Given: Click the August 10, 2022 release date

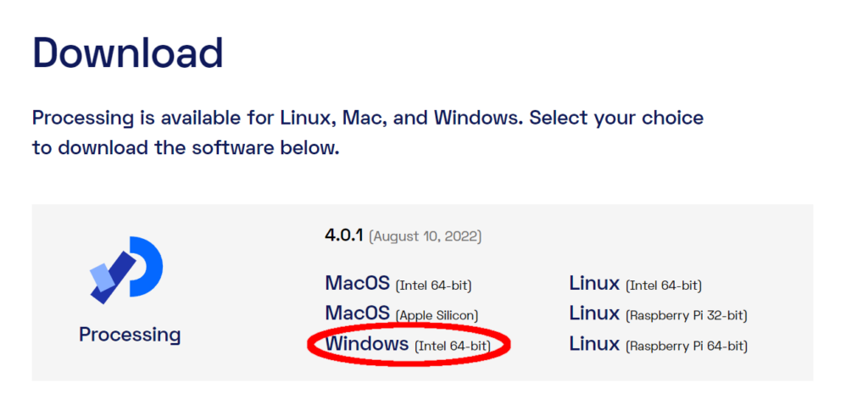Looking at the screenshot, I should [x=426, y=236].
